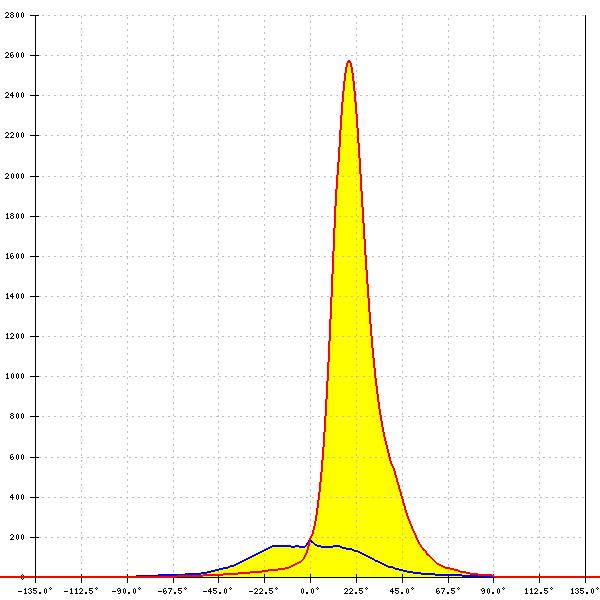
Task: Click the 2200 y-axis label
Action: (15, 135)
